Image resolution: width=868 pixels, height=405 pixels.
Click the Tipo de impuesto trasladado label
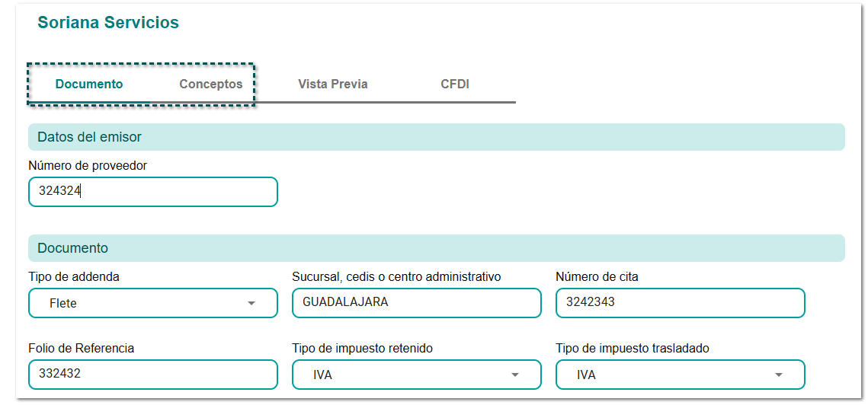[633, 349]
